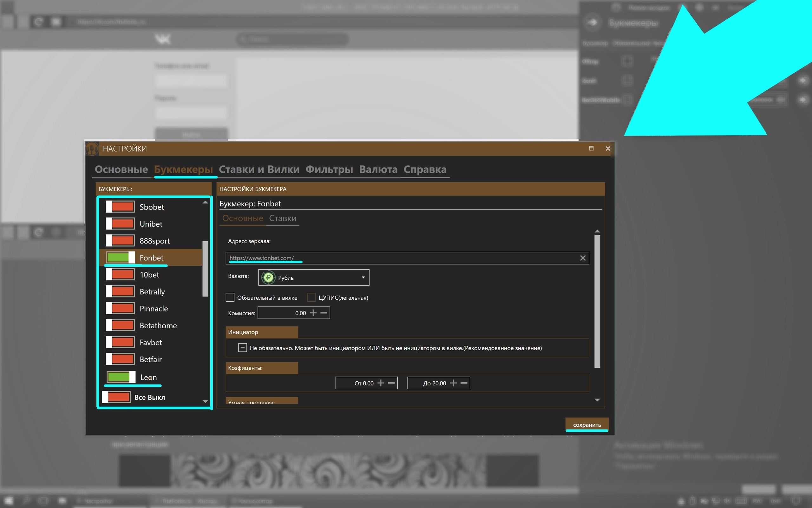
Task: Disable the Leon bookmaker switch
Action: coord(121,377)
